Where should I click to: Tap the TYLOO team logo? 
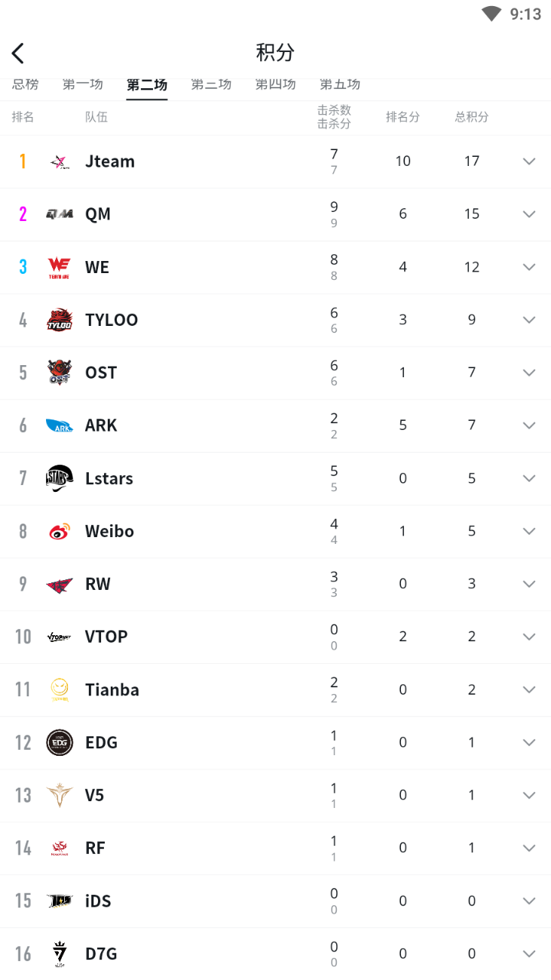(59, 320)
